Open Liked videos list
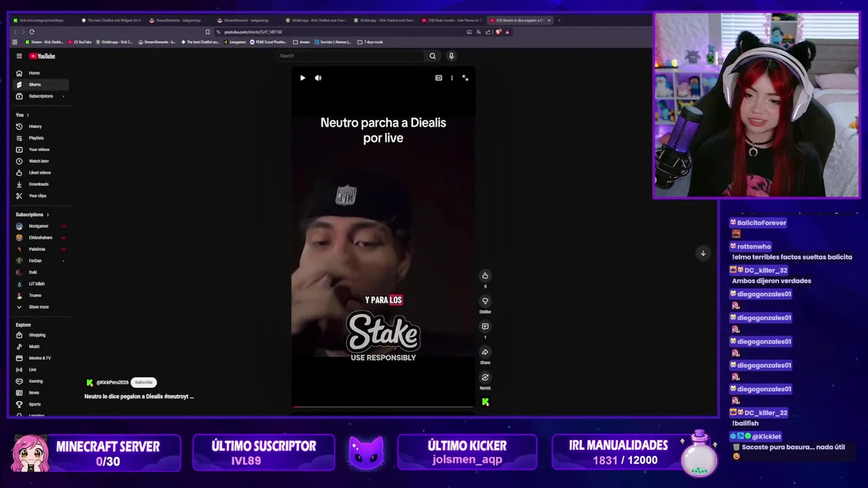 coord(40,173)
